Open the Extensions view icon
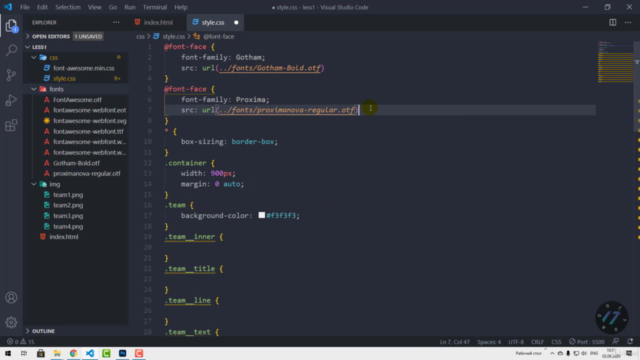Image resolution: width=640 pixels, height=360 pixels. point(11,125)
